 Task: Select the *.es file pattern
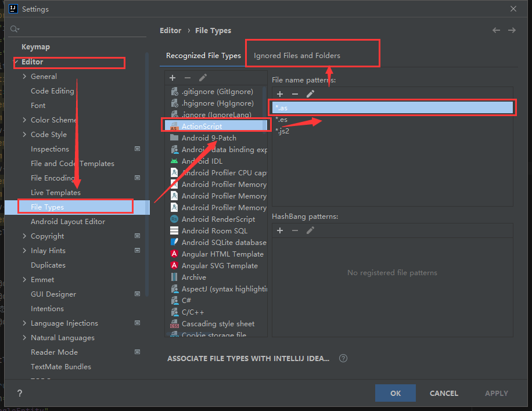point(282,119)
